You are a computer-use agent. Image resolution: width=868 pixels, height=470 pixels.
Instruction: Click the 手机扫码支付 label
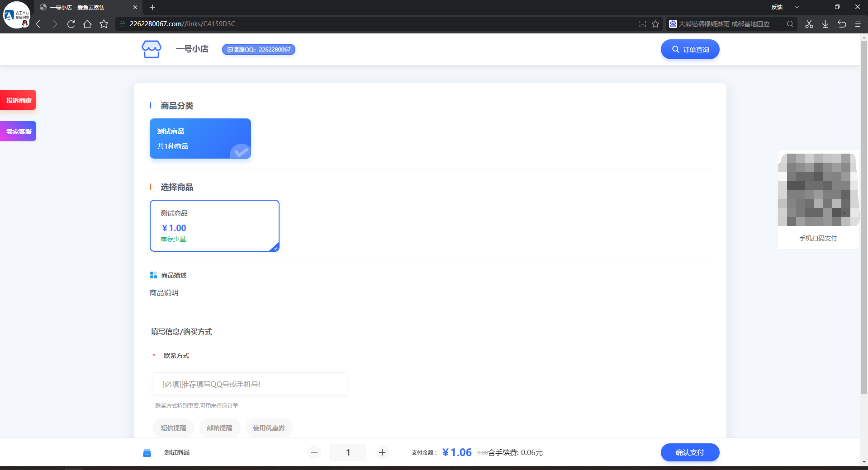(x=818, y=238)
